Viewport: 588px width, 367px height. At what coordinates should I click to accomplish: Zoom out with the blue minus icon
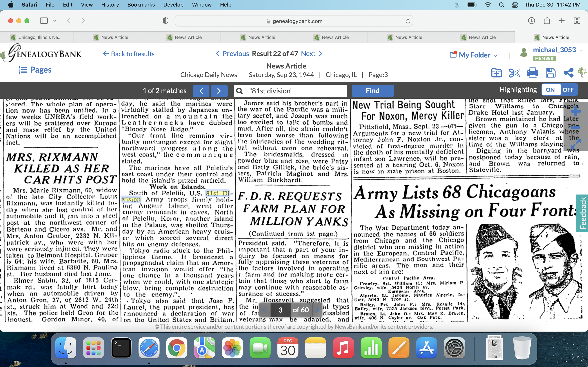(575, 127)
